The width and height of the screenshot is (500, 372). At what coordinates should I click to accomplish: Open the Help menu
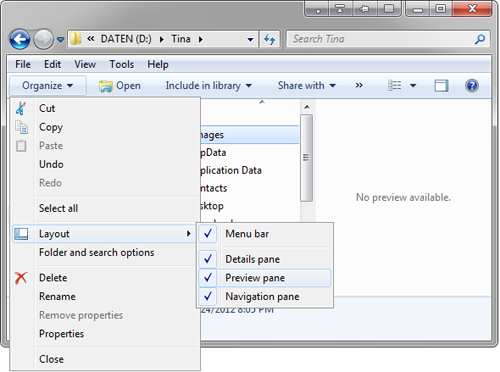(x=158, y=64)
